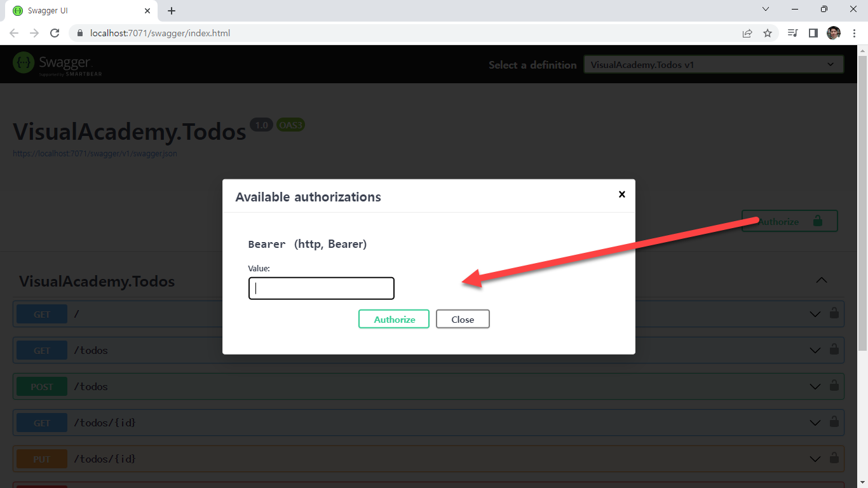Screen dimensions: 868x488
Task: Open the Select a definition dropdown
Action: [x=713, y=64]
